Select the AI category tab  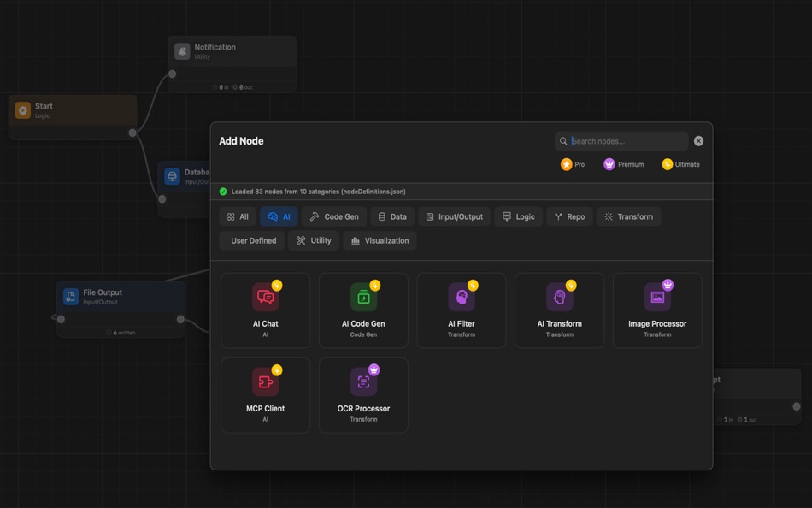click(279, 216)
